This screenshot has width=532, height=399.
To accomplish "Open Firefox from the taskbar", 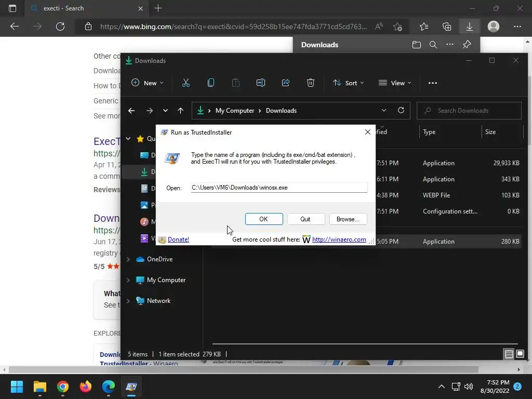I will click(86, 387).
